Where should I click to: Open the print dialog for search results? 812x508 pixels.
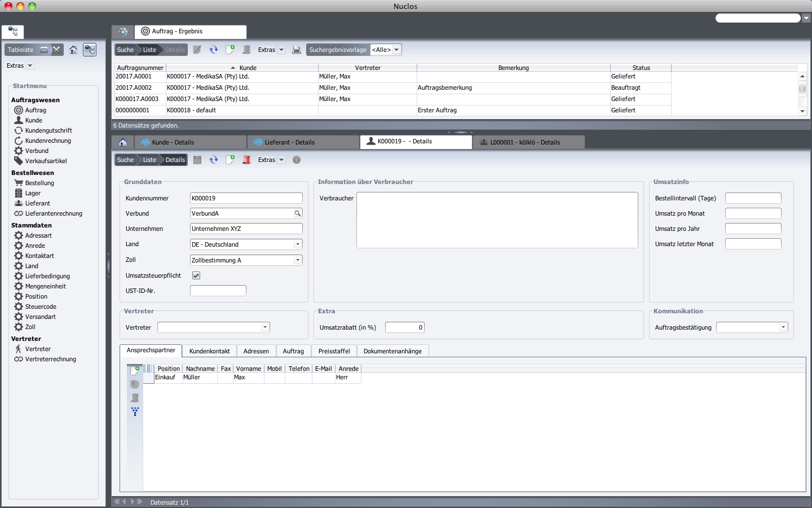pyautogui.click(x=297, y=50)
